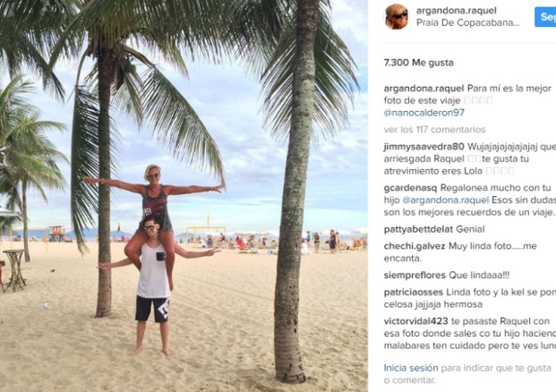
Task: Click argandona.raquel username in the caption
Action: click(x=423, y=89)
